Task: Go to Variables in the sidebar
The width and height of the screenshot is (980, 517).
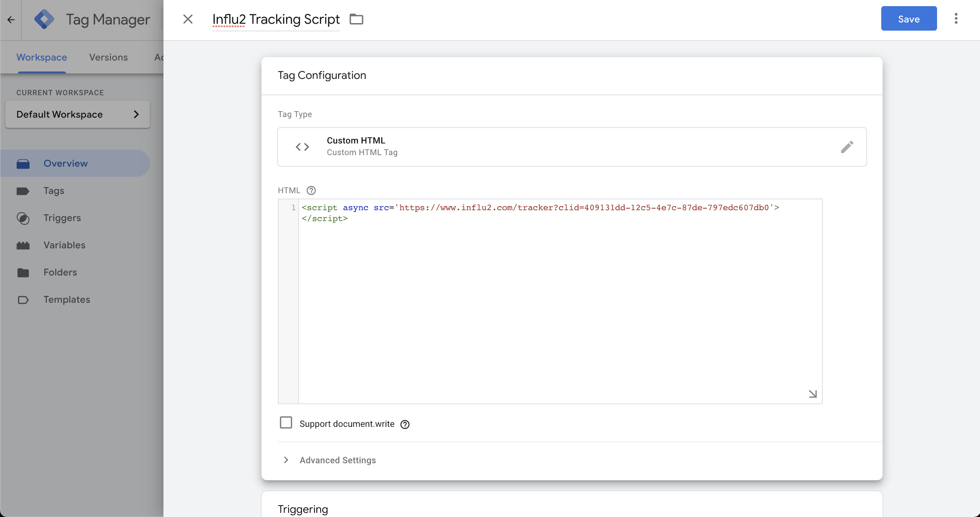Action: coord(64,245)
